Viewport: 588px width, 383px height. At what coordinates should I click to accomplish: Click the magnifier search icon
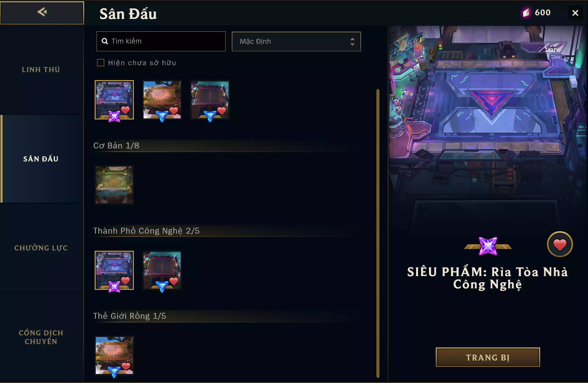click(105, 41)
